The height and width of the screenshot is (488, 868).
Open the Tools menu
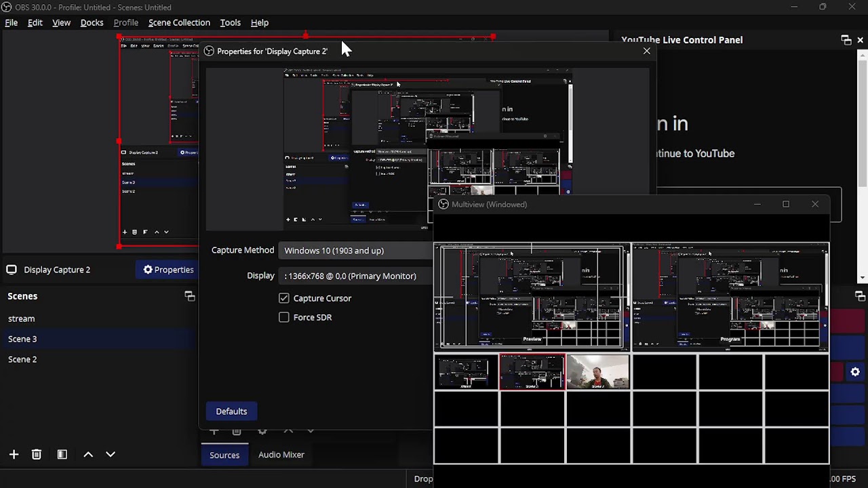(230, 22)
